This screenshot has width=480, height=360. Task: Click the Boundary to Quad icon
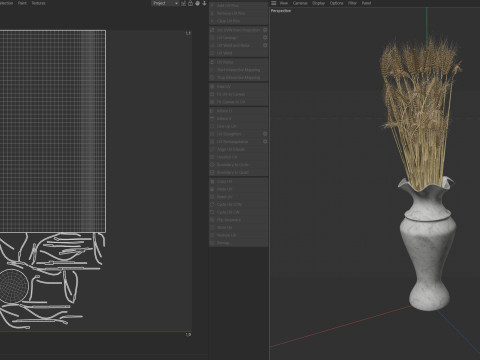coord(212,172)
